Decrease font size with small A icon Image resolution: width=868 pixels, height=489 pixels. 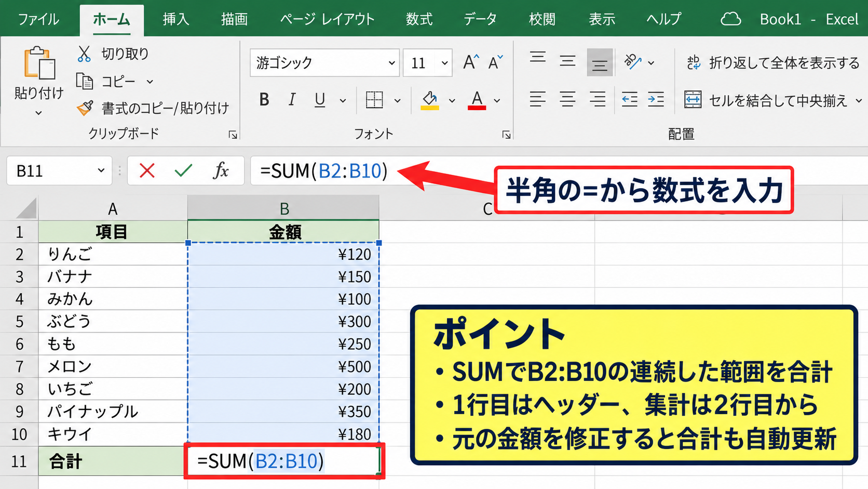pos(496,62)
